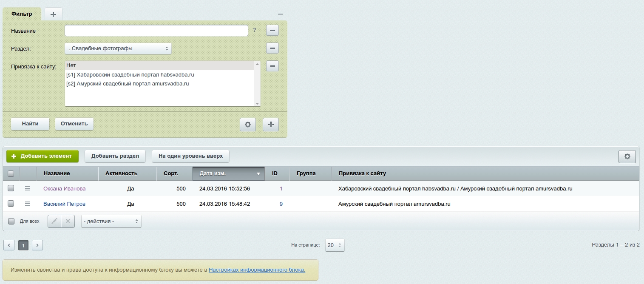Open the filter settings gear
The image size is (644, 284).
pyautogui.click(x=248, y=124)
